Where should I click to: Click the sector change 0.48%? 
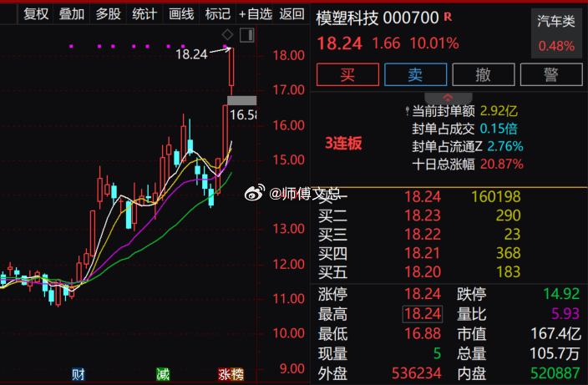[x=556, y=46]
